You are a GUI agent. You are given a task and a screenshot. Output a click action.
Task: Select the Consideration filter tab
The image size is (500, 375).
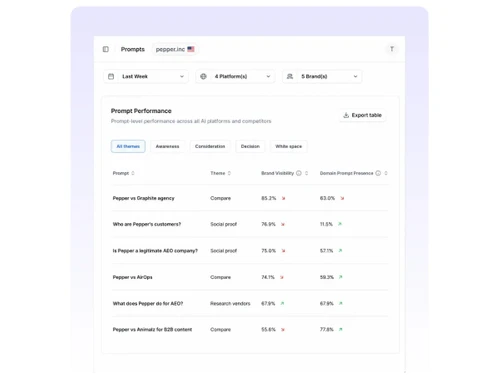[210, 146]
